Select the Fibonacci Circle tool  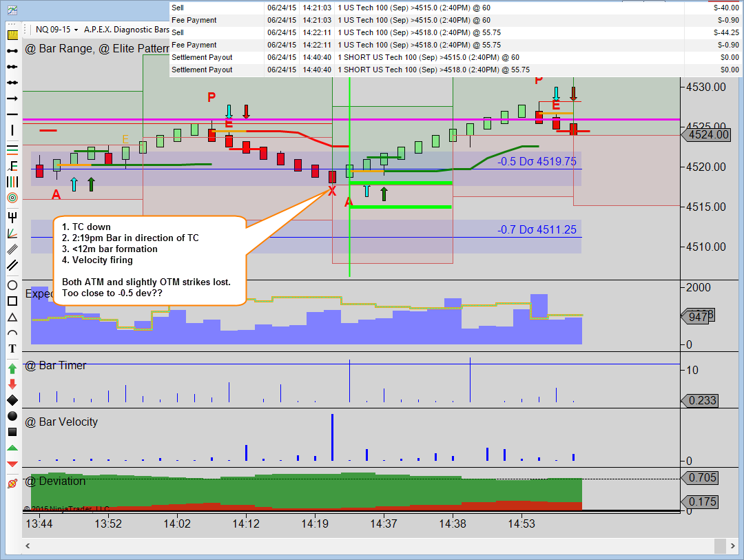(12, 198)
